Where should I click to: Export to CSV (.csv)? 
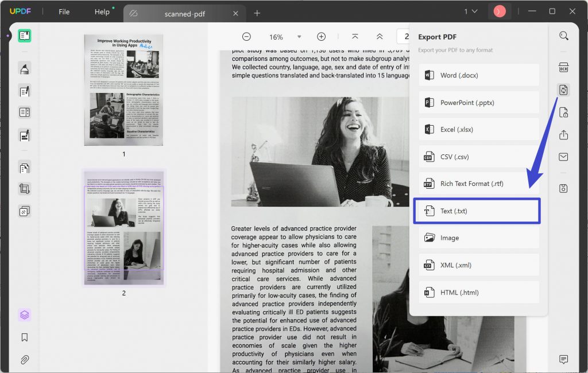[479, 157]
